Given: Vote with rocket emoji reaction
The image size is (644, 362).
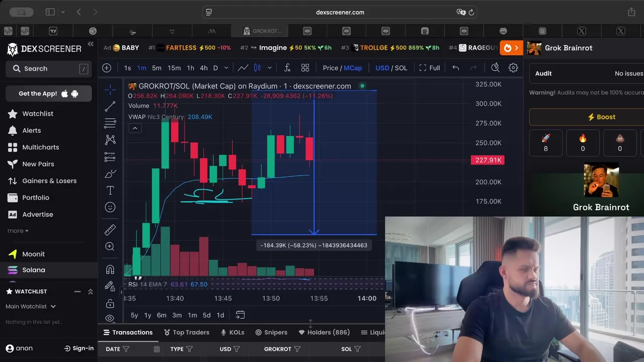Looking at the screenshot, I should click(x=546, y=143).
